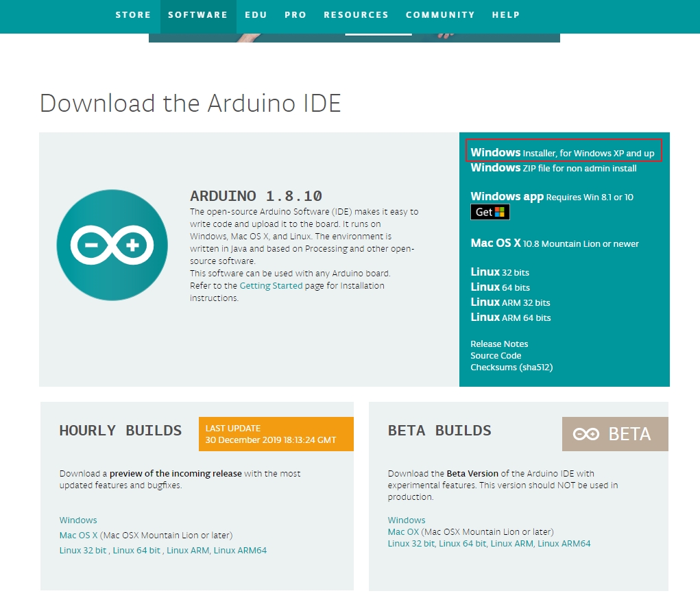Open the Windows app download link
This screenshot has width=700, height=600.
pos(552,196)
